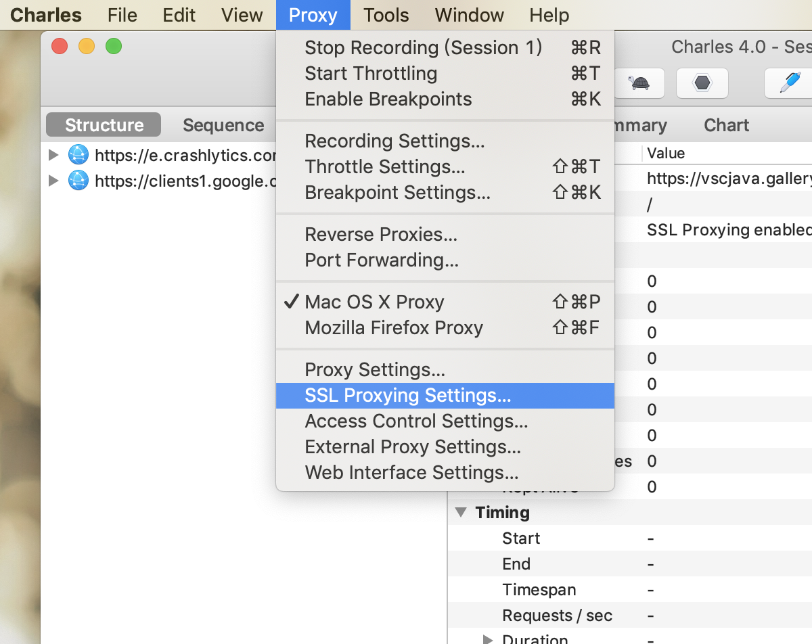
Task: Click the turtle throttling toolbar icon
Action: (x=638, y=83)
